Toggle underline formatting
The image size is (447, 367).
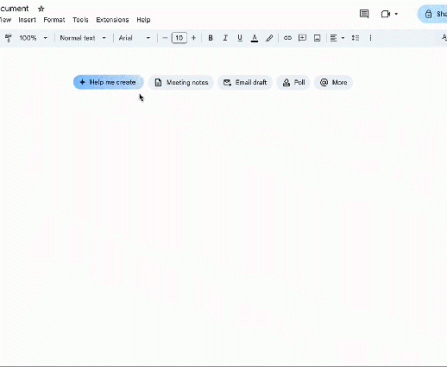[x=240, y=38]
